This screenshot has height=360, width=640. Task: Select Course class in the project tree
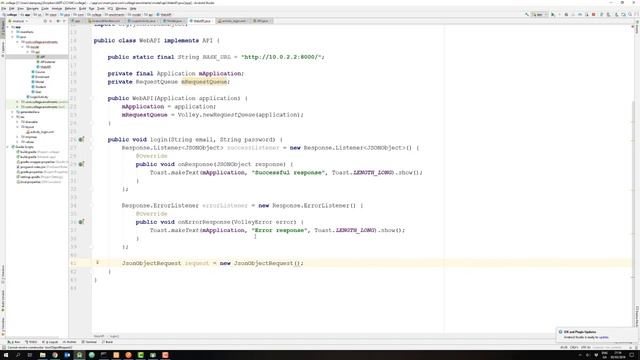pyautogui.click(x=38, y=72)
